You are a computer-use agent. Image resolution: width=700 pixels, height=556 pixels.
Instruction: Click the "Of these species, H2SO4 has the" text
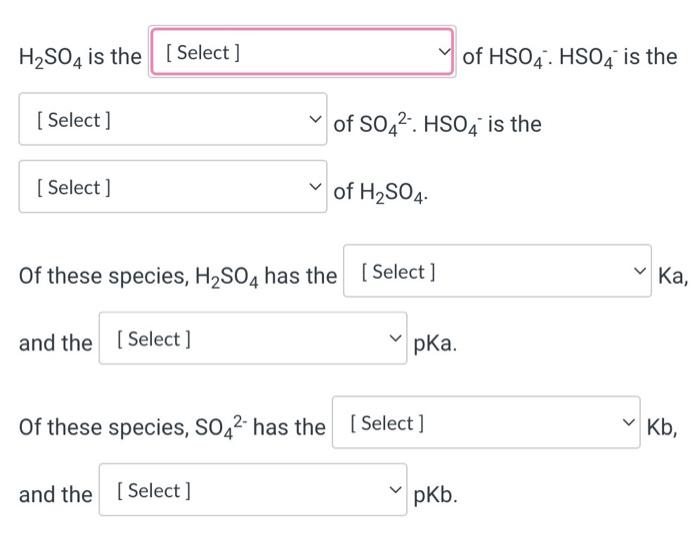pyautogui.click(x=178, y=276)
